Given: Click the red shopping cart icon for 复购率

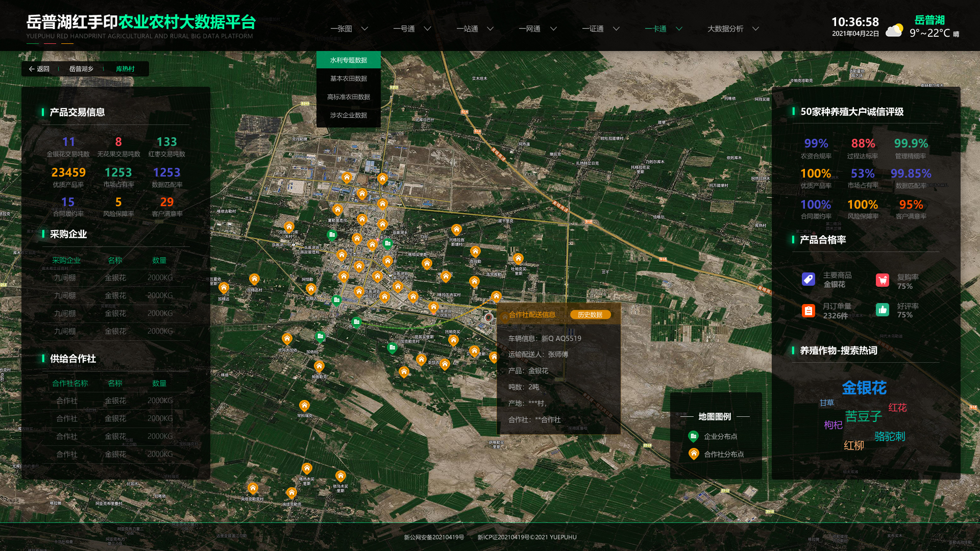Looking at the screenshot, I should [x=883, y=280].
